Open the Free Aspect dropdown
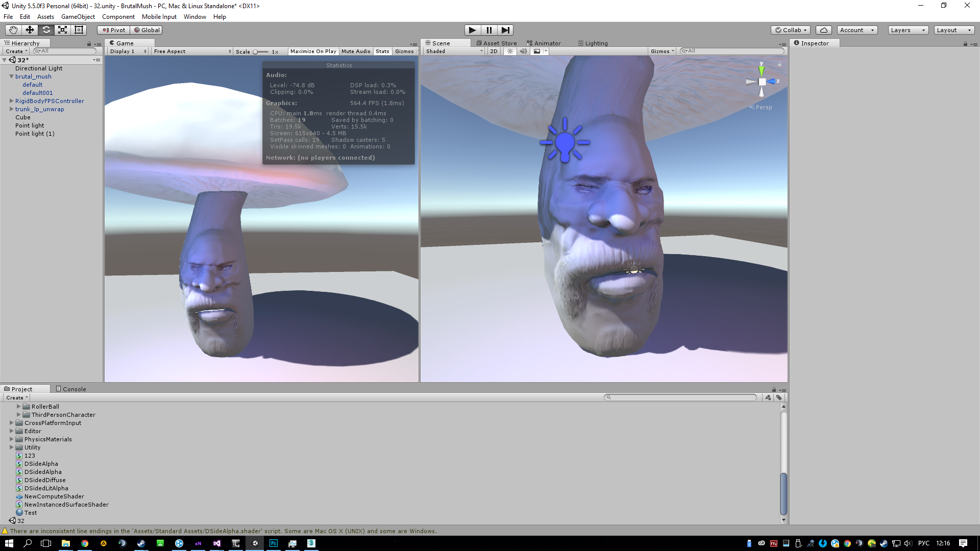The width and height of the screenshot is (980, 551). coord(192,51)
